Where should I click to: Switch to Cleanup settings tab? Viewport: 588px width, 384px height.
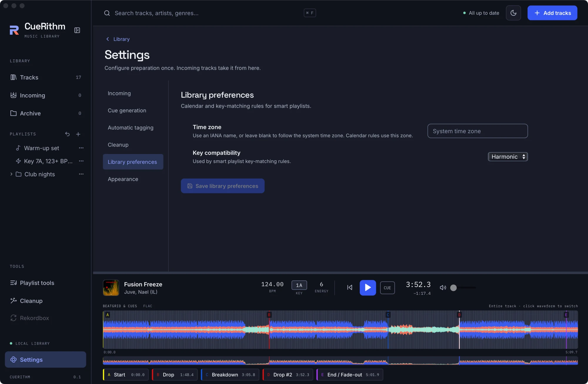point(133,145)
